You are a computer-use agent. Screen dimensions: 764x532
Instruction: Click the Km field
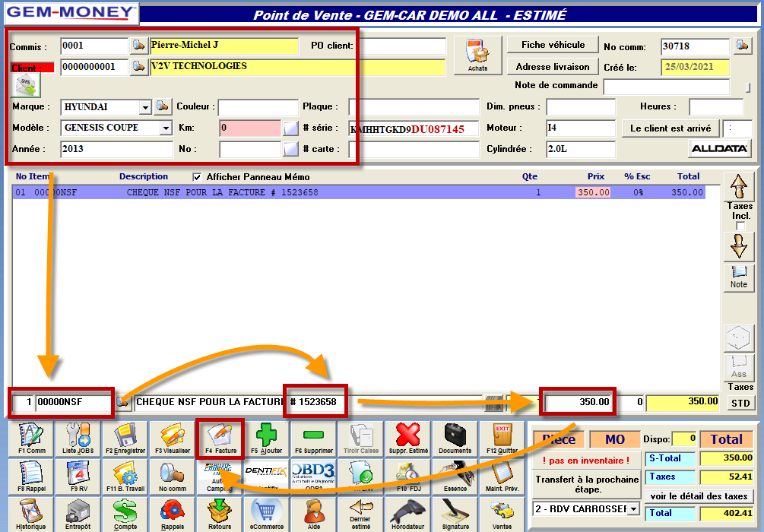pyautogui.click(x=250, y=128)
